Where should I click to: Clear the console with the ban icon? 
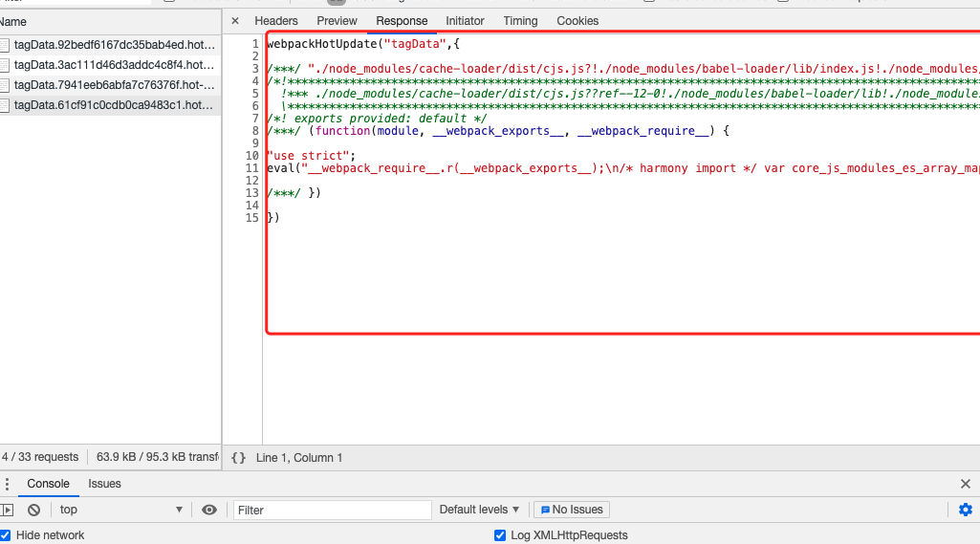(33, 511)
